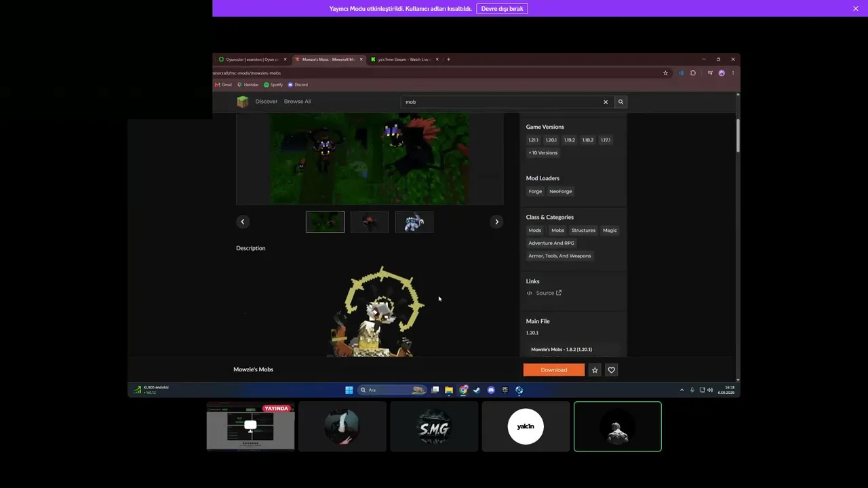Close the yalc1nnn Stream tab
The image size is (868, 488).
pos(437,60)
